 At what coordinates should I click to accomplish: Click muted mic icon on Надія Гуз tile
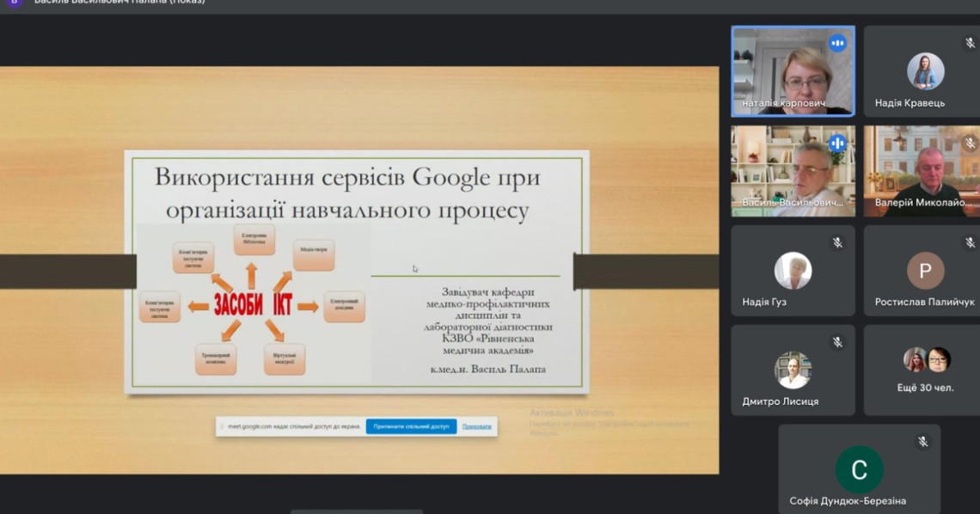click(x=837, y=243)
